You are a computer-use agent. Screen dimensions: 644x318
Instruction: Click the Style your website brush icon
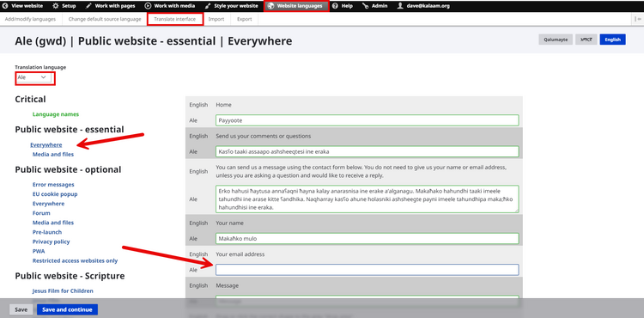click(x=208, y=6)
